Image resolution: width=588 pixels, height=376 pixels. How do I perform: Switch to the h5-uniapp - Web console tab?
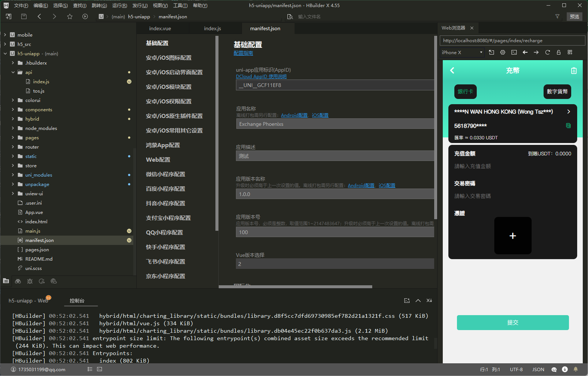(x=28, y=301)
